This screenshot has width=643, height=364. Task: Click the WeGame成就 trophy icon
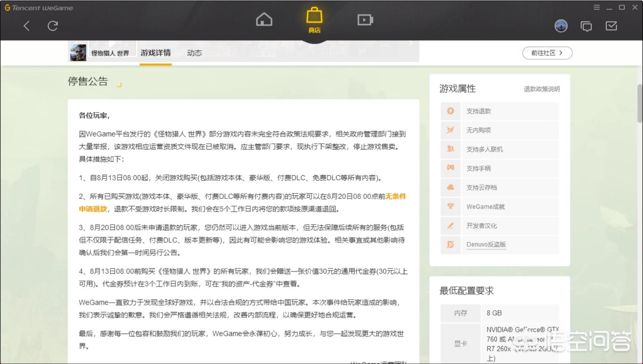pyautogui.click(x=451, y=207)
